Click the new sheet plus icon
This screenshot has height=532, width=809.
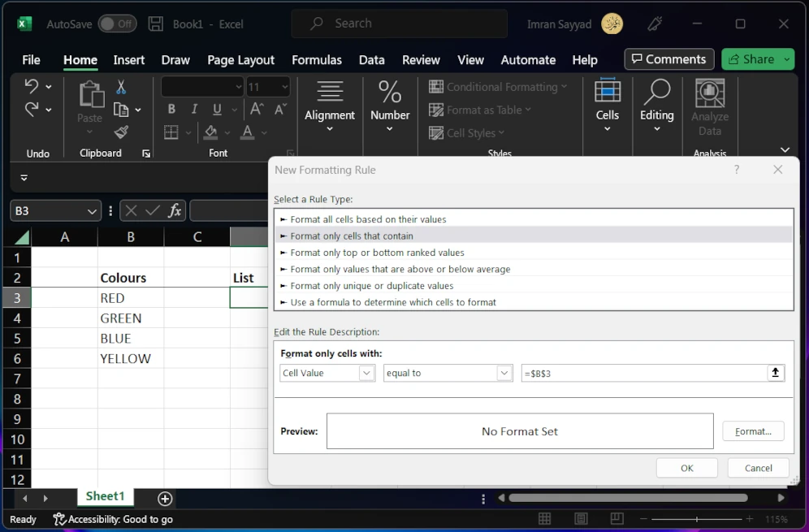point(165,498)
